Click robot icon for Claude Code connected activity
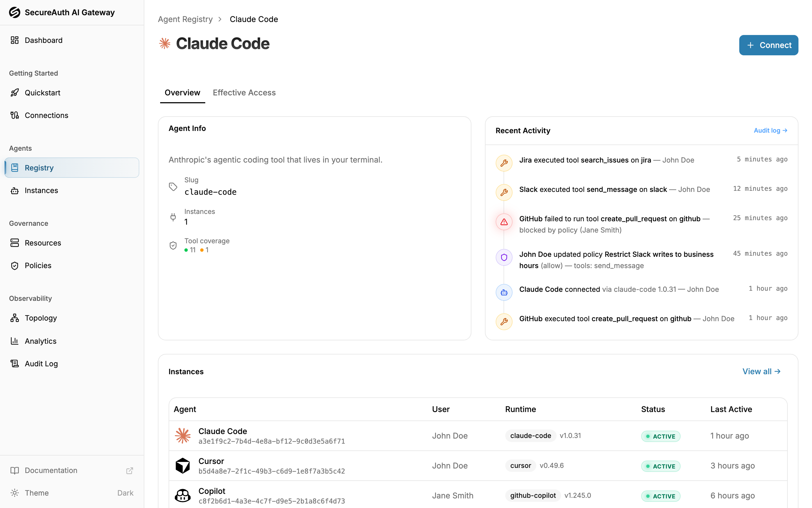The image size is (812, 508). click(x=504, y=292)
